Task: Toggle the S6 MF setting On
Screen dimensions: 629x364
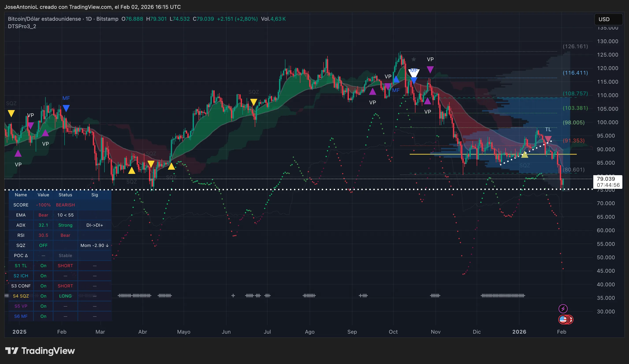Action: coord(43,316)
